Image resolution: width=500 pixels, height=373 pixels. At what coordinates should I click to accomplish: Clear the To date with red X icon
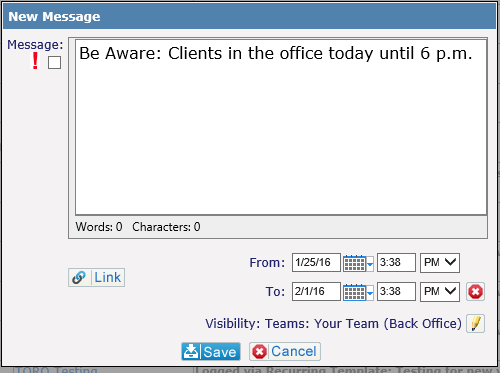[x=475, y=292]
